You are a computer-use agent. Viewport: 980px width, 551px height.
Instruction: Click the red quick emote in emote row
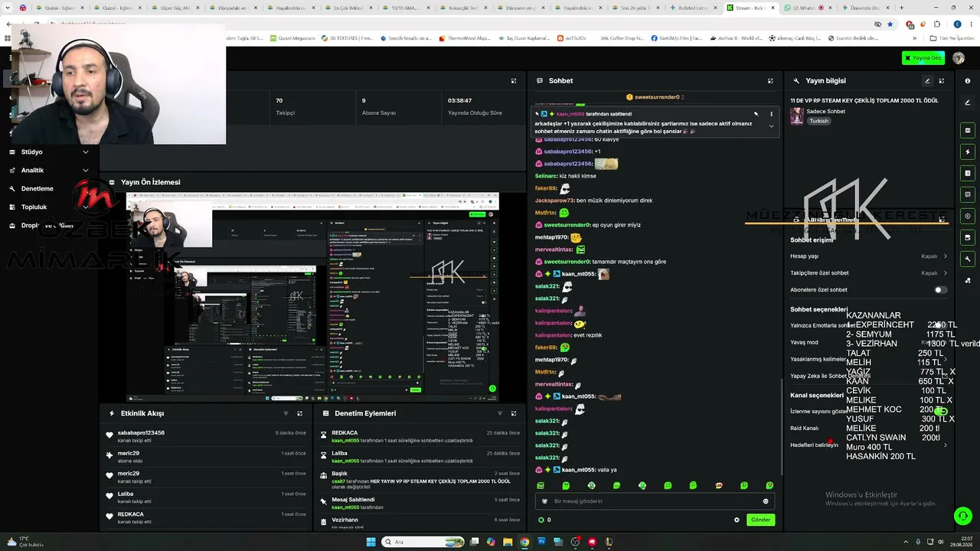pyautogui.click(x=719, y=485)
